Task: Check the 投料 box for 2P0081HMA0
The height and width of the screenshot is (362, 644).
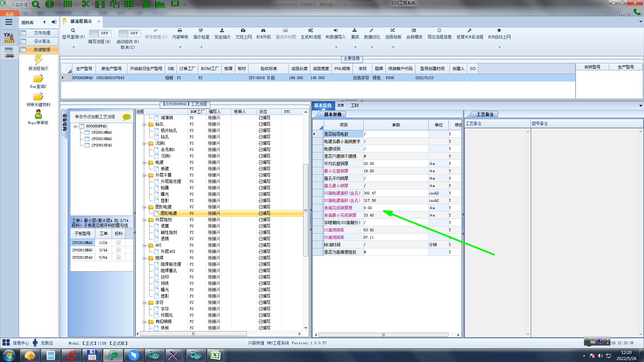Action: click(x=118, y=243)
